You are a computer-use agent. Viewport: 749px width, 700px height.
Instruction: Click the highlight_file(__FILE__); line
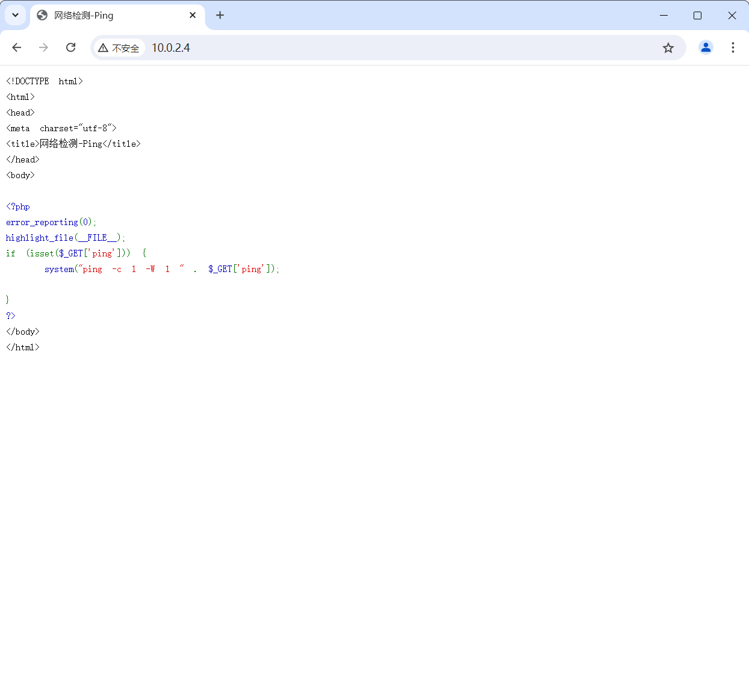[x=66, y=238]
